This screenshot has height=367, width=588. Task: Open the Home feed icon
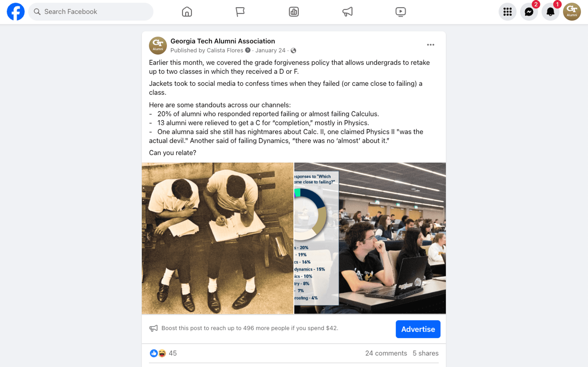click(x=187, y=12)
